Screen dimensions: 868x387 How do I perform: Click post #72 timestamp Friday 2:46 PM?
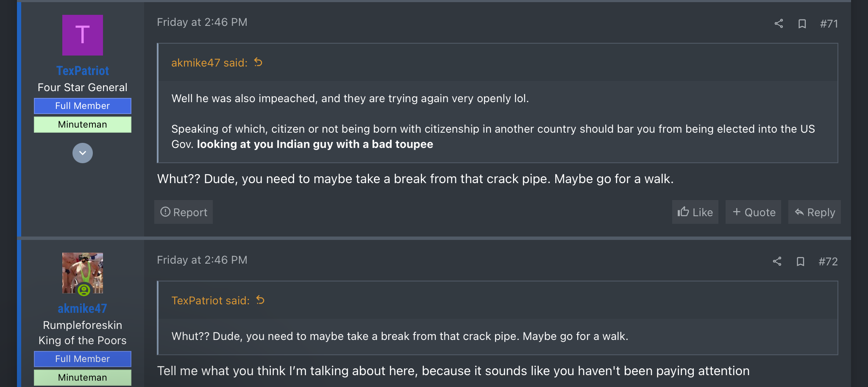pos(202,260)
